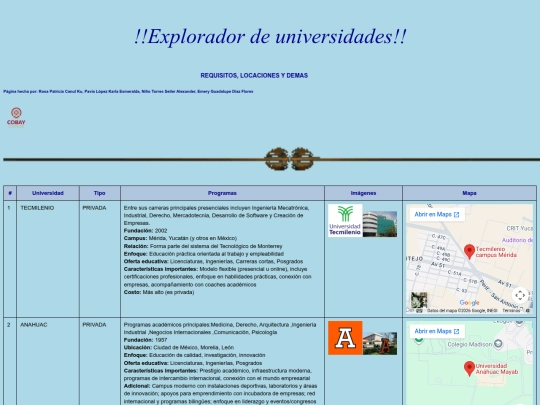Viewport: 540px width, 405px height.
Task: Click the Tecmilenio campus Mérida map pin
Action: (x=469, y=252)
